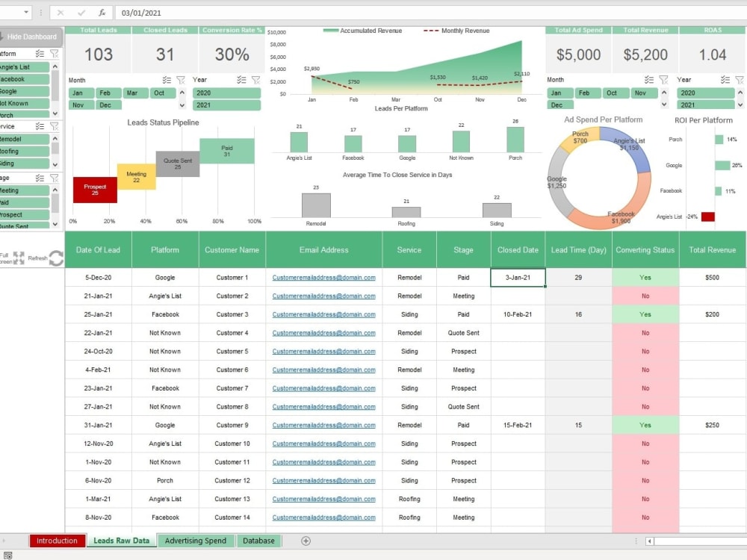Toggle multi-select on the Stage slicer
This screenshot has width=747, height=560.
pos(40,178)
